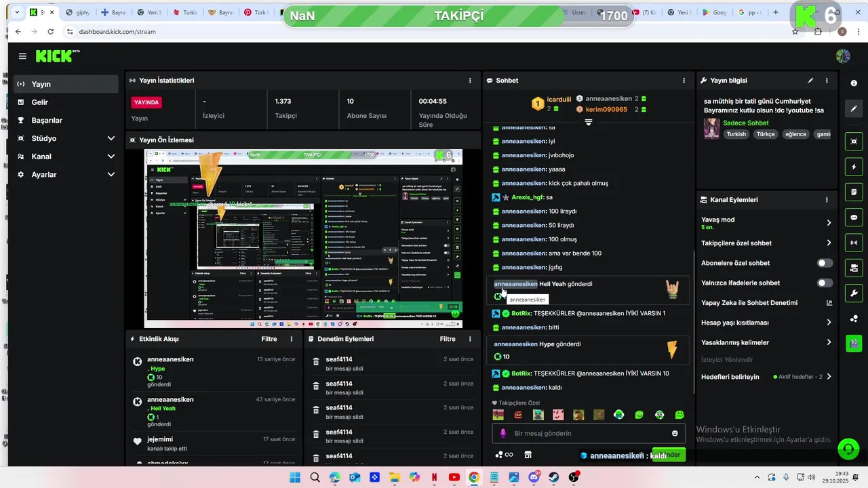Open Etkinlik Akışı three-dot menu
This screenshot has height=488, width=868.
tap(292, 339)
